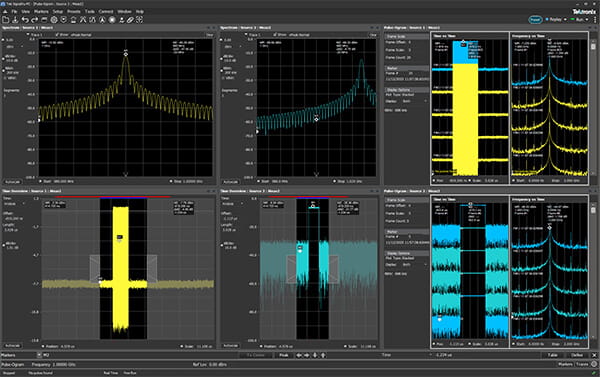Image resolution: width=600 pixels, height=377 pixels.
Task: Open the Presets menu
Action: click(x=74, y=11)
